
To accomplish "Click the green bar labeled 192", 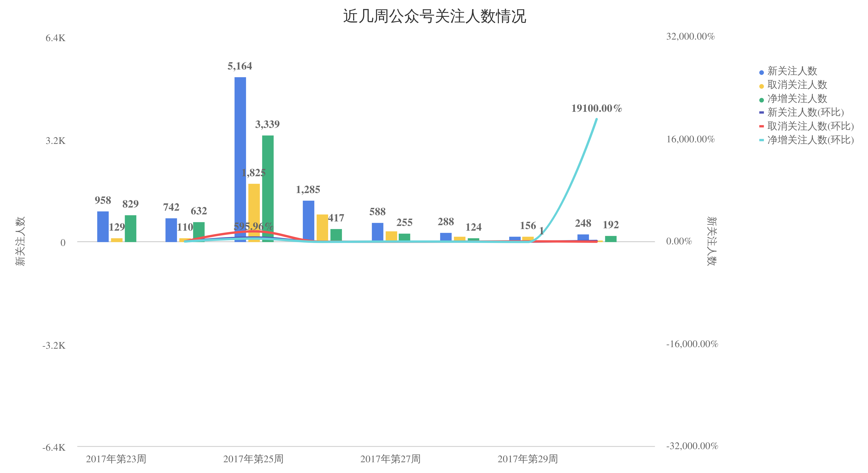I will tap(611, 239).
